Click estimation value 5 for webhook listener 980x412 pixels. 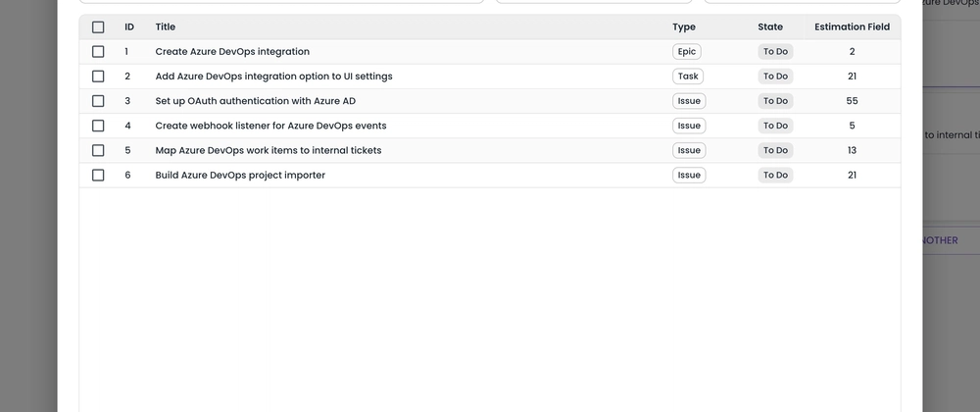click(852, 126)
